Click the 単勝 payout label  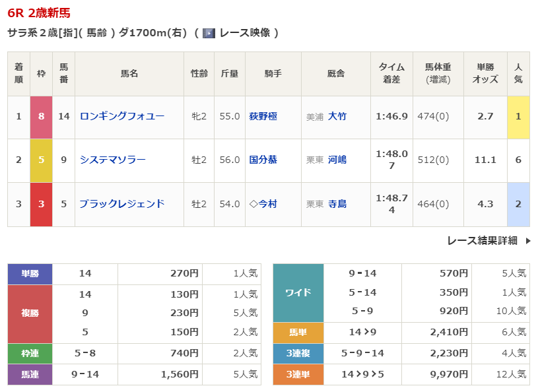(30, 273)
